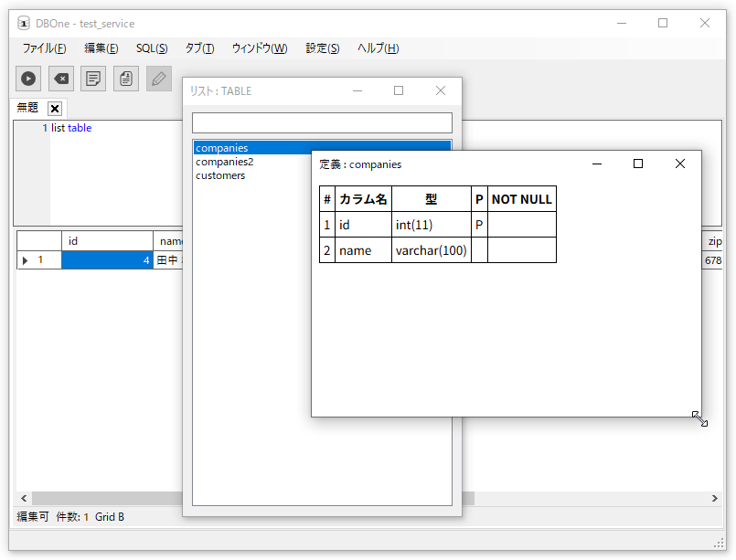Click the Run SQL play button
Image resolution: width=736 pixels, height=560 pixels.
[28, 79]
